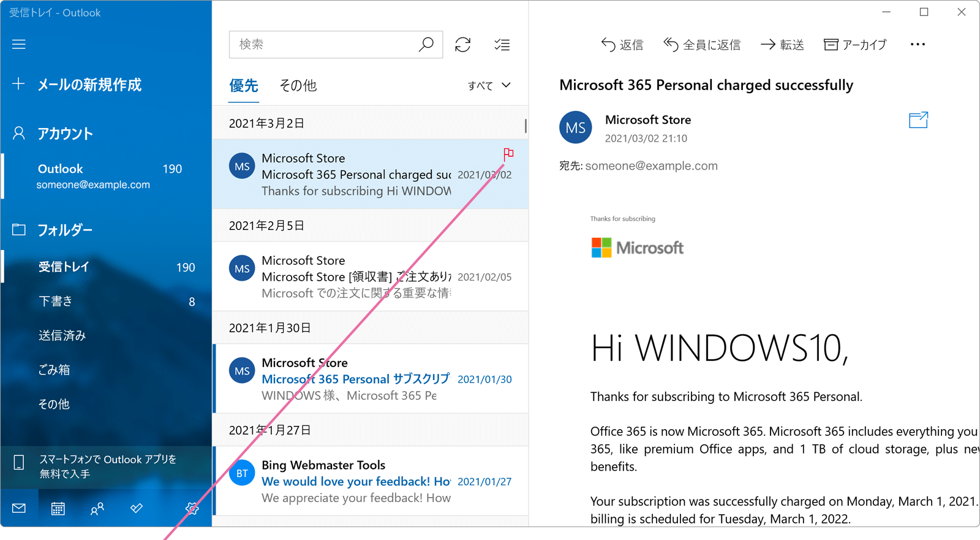This screenshot has height=540, width=980.
Task: Maximize the Outlook window
Action: 924,12
